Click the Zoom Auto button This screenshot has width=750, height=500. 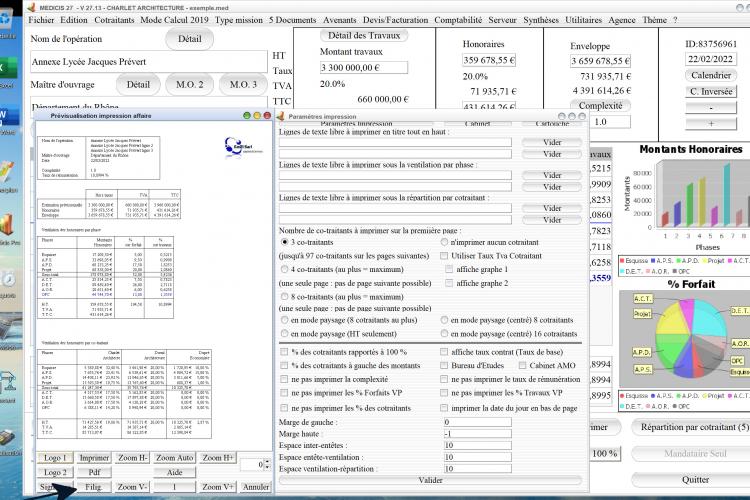point(175,458)
